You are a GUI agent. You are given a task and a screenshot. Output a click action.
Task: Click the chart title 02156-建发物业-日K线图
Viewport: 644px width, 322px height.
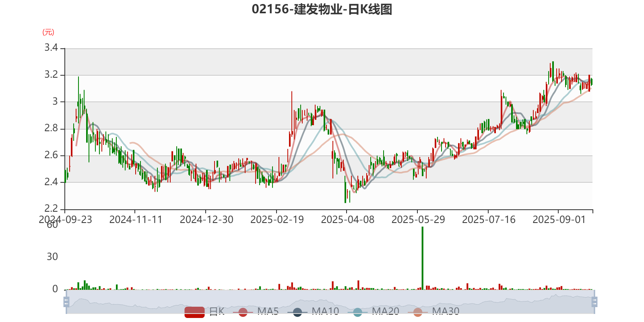(322, 9)
